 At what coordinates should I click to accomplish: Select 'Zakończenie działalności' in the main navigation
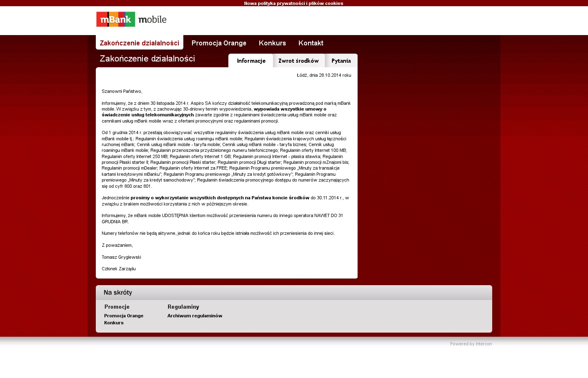[x=140, y=43]
